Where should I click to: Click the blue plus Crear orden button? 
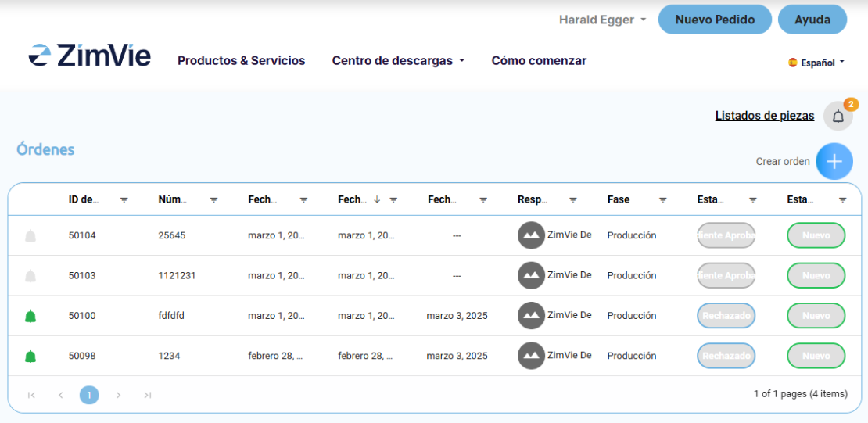point(834,161)
